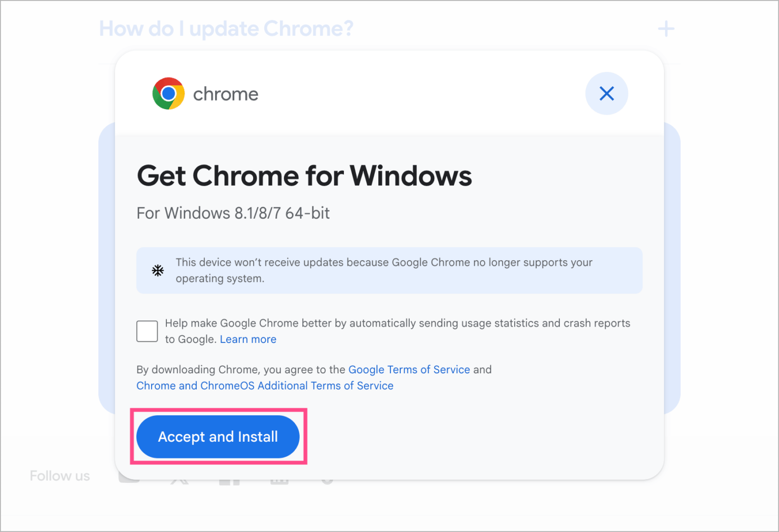
Task: Click the snowflake icon in the warning banner
Action: click(x=158, y=270)
